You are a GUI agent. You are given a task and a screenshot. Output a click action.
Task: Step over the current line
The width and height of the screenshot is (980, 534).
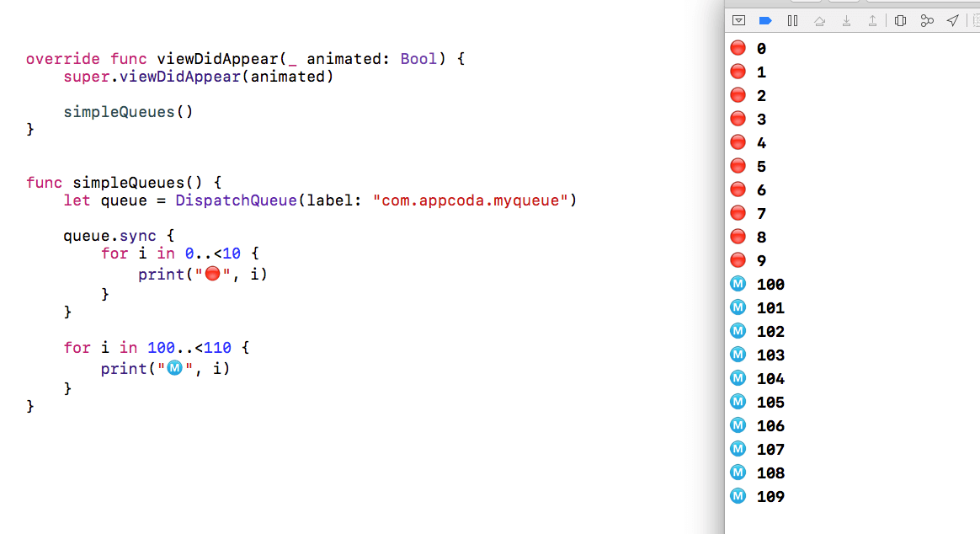(820, 20)
